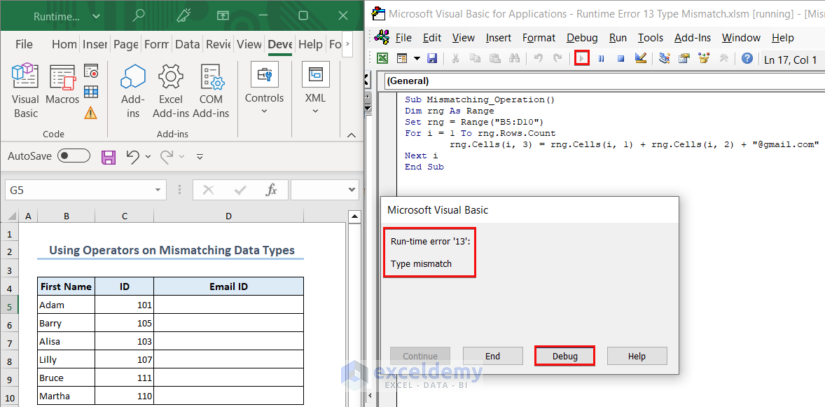Expand the Controls group dropdown

(x=264, y=111)
